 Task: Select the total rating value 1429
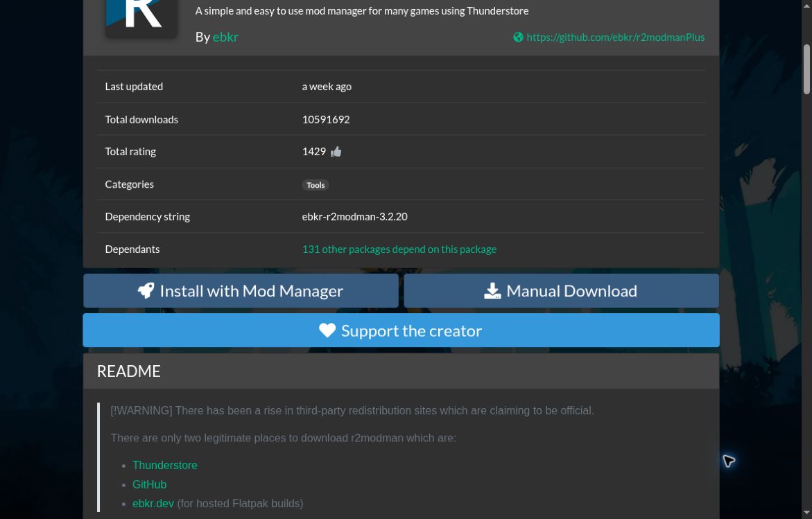(x=314, y=152)
